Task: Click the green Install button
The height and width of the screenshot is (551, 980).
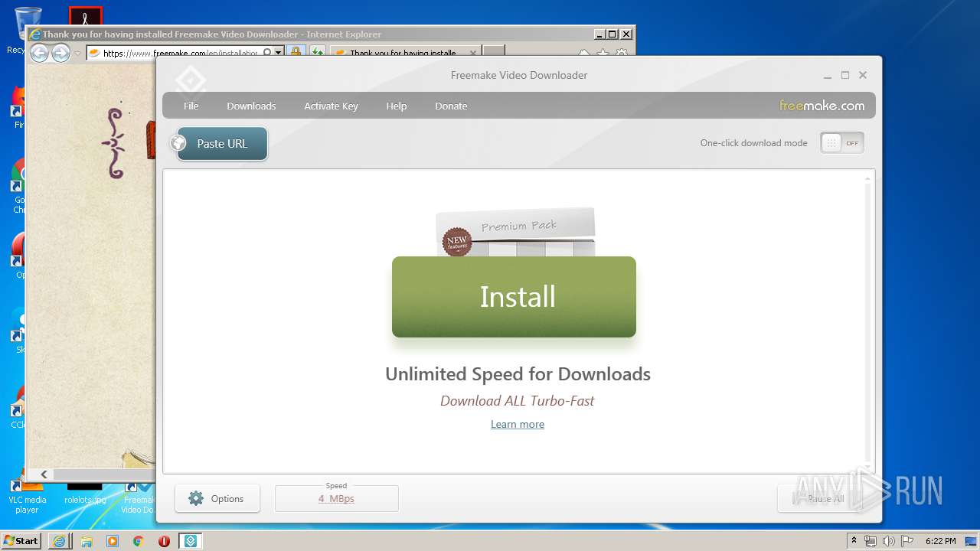Action: point(514,297)
